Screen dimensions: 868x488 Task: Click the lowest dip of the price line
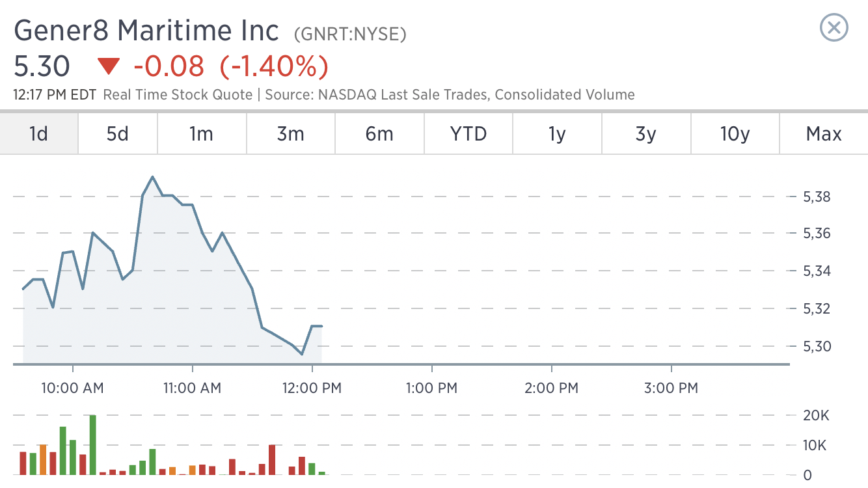(x=302, y=354)
